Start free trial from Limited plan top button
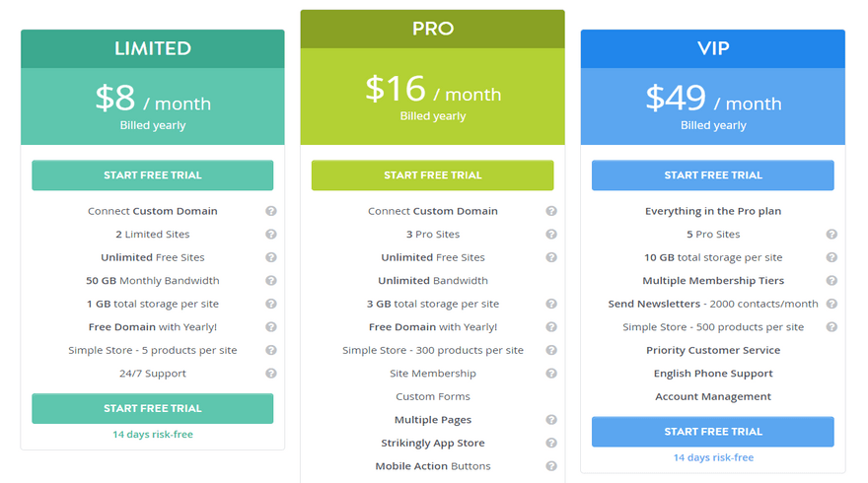The width and height of the screenshot is (868, 483). pyautogui.click(x=153, y=175)
